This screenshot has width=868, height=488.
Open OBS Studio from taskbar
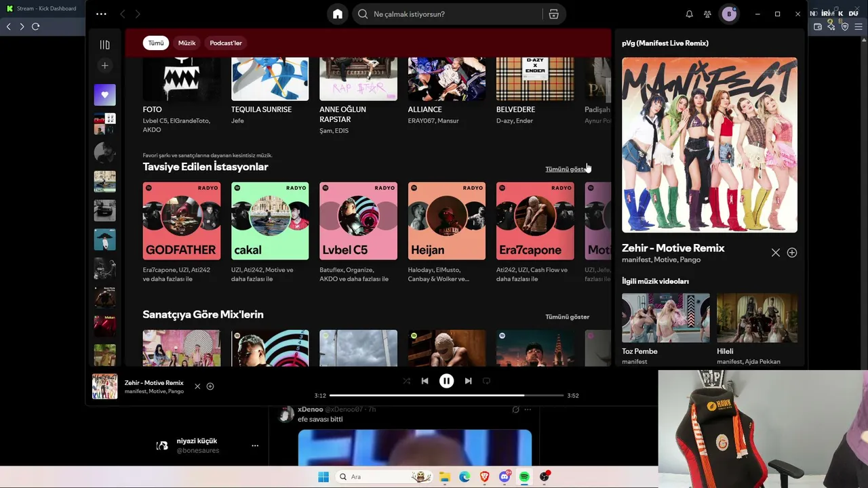pyautogui.click(x=545, y=477)
